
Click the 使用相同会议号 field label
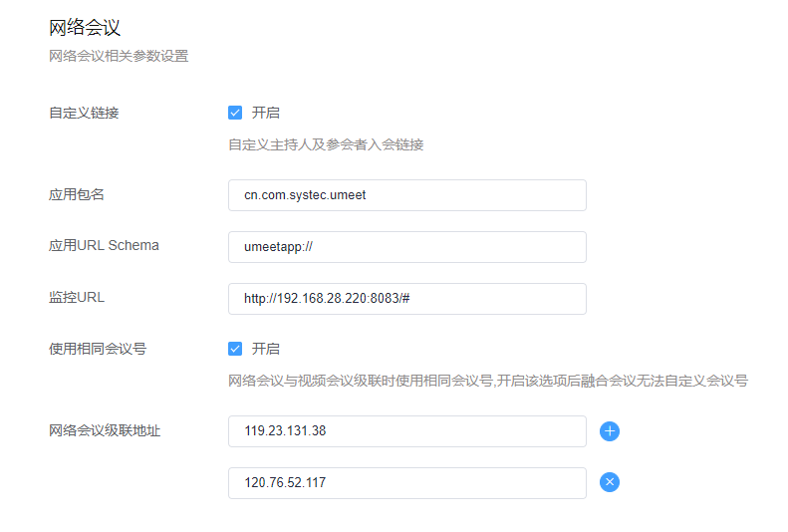pos(98,349)
